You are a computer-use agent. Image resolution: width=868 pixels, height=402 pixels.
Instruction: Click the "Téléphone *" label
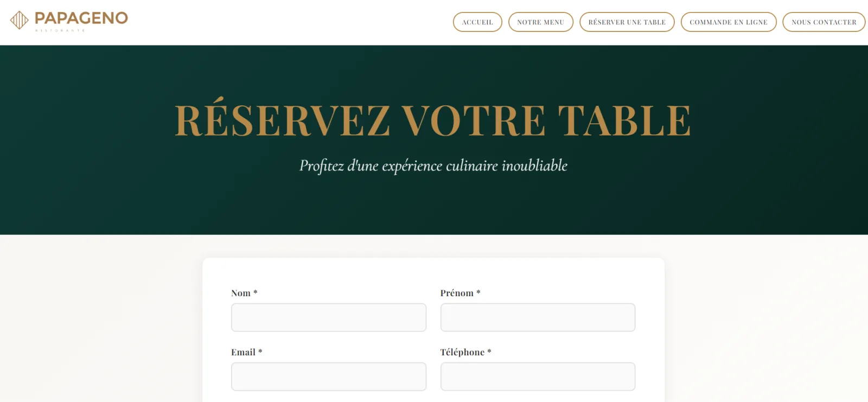(466, 352)
